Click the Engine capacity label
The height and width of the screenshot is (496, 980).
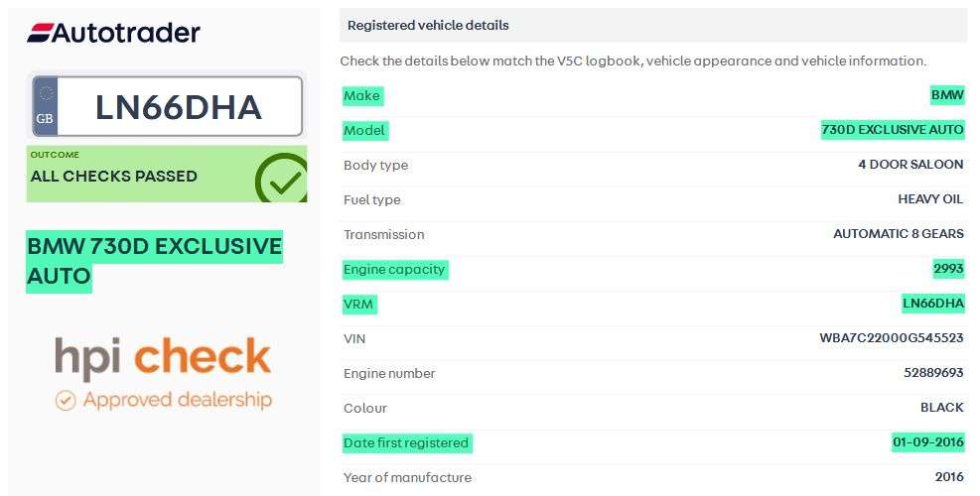[x=394, y=269]
